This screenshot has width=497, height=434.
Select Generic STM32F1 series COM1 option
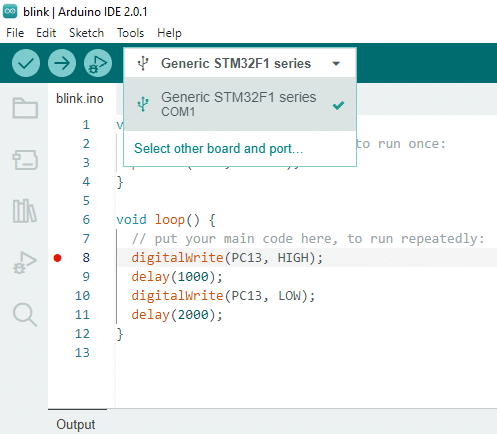coord(240,104)
